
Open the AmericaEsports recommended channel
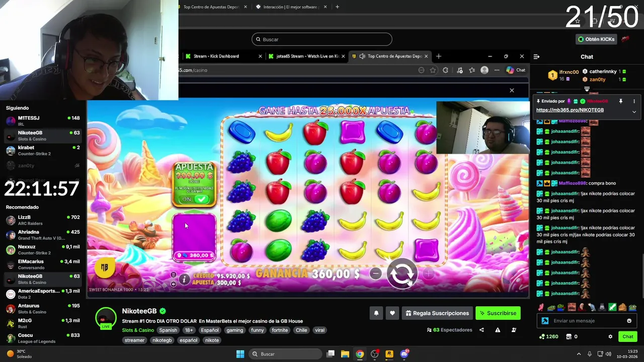(43, 294)
